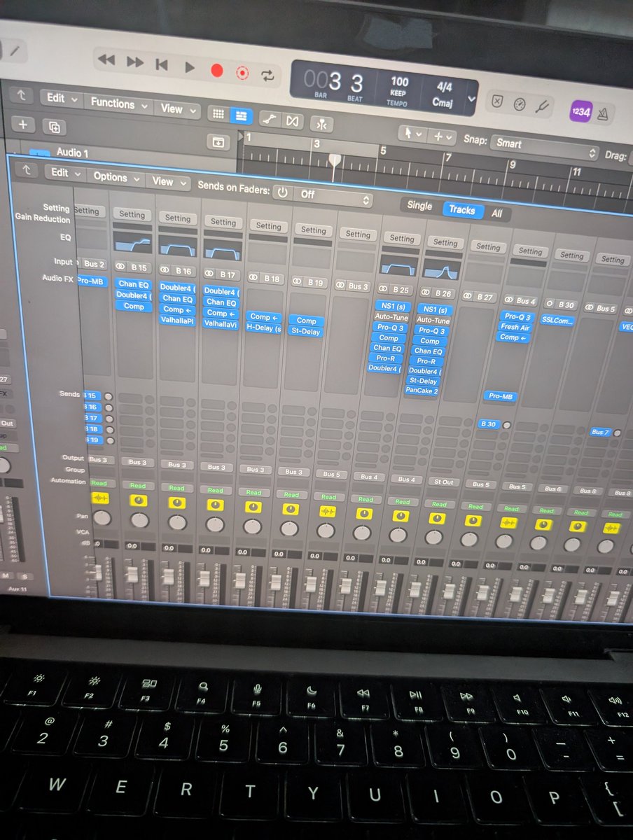Toggle the purple 1234 Count-in button

[580, 110]
